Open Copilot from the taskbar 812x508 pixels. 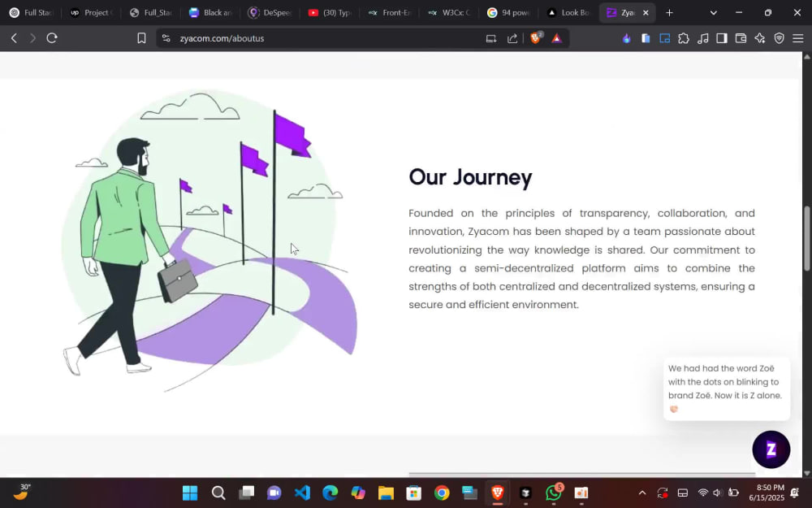[x=358, y=493]
